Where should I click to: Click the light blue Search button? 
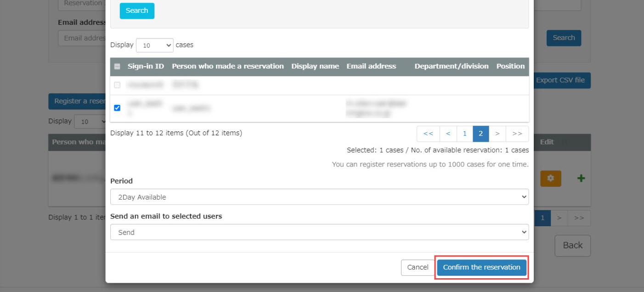pos(137,11)
